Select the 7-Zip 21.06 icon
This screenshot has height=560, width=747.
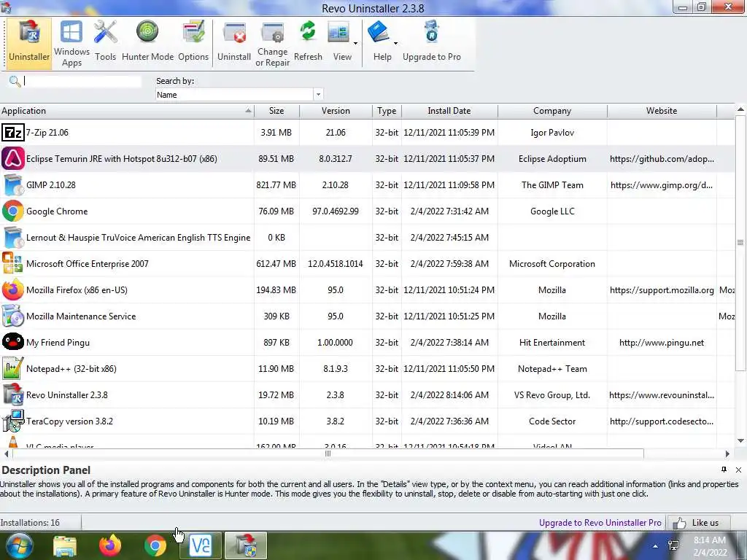[x=13, y=133]
